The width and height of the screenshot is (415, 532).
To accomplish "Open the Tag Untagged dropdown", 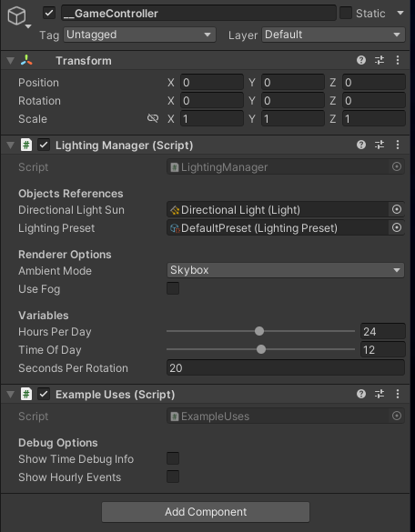I will click(x=139, y=35).
